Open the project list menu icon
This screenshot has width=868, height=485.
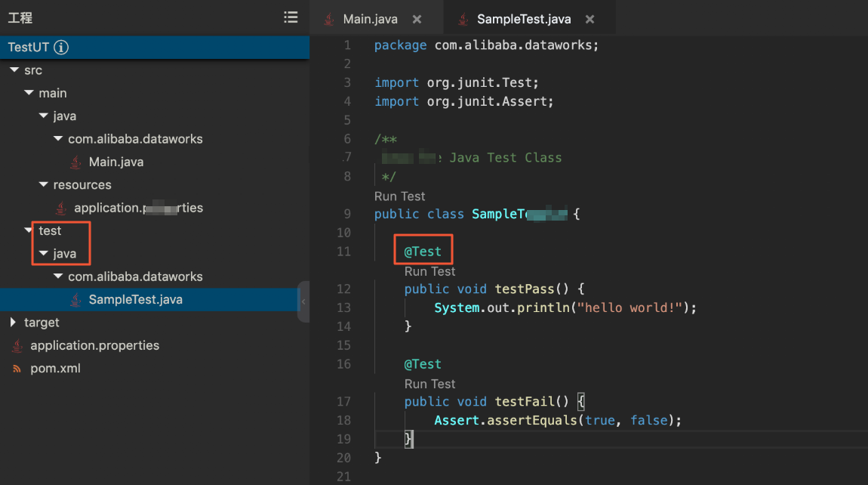coord(291,17)
